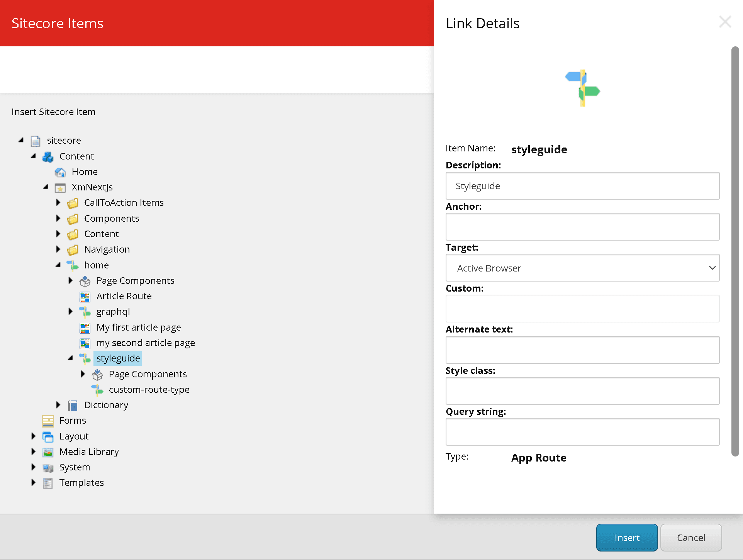
Task: Click the Dictionary book icon
Action: (x=73, y=406)
